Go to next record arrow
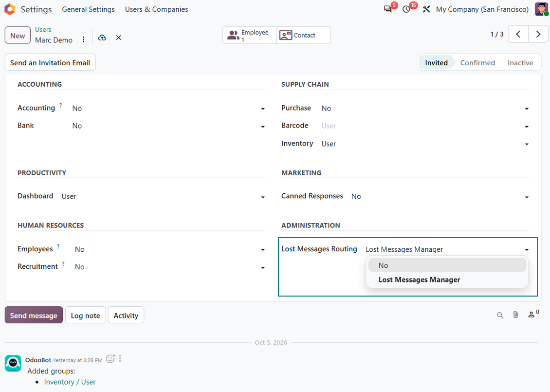Viewport: 550px width, 392px height. tap(538, 35)
